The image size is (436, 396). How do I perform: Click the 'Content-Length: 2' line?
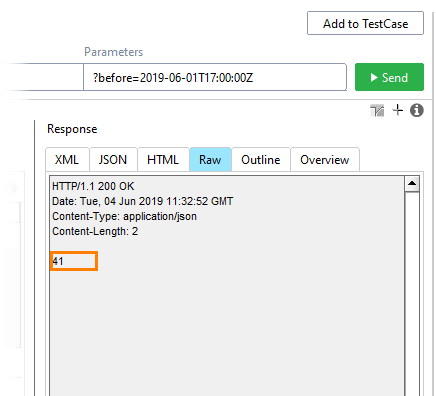pyautogui.click(x=95, y=231)
